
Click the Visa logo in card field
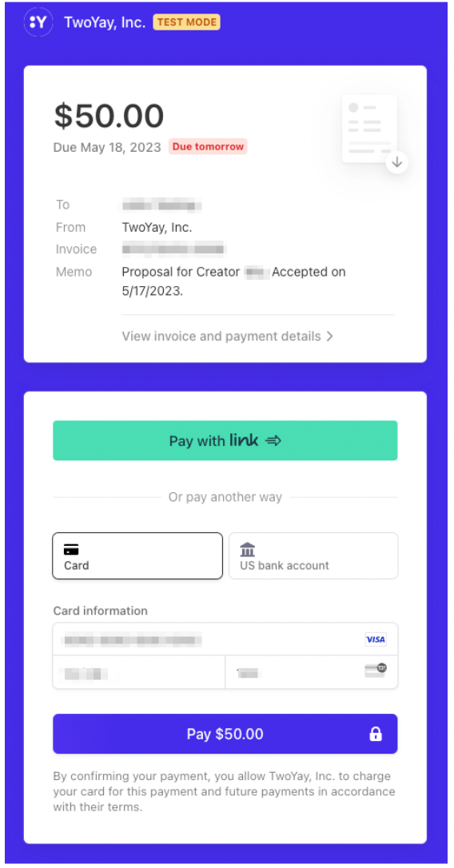click(x=376, y=639)
